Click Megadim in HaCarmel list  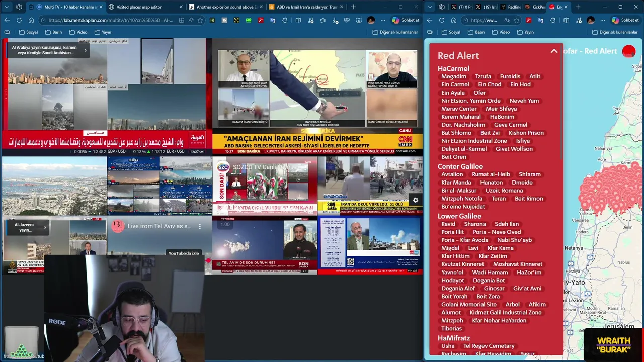(454, 76)
